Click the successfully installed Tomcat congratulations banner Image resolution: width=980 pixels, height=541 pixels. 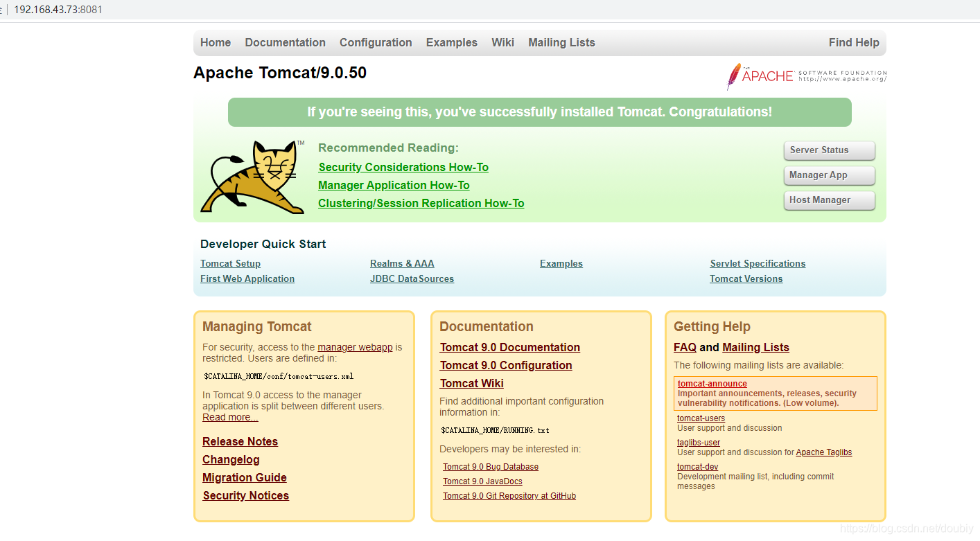pyautogui.click(x=539, y=112)
